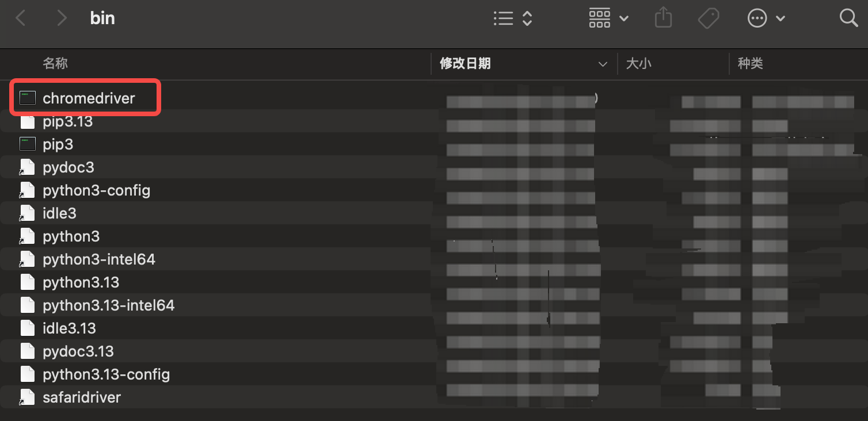The width and height of the screenshot is (868, 421).
Task: Open the grouping options chevron
Action: (x=625, y=18)
